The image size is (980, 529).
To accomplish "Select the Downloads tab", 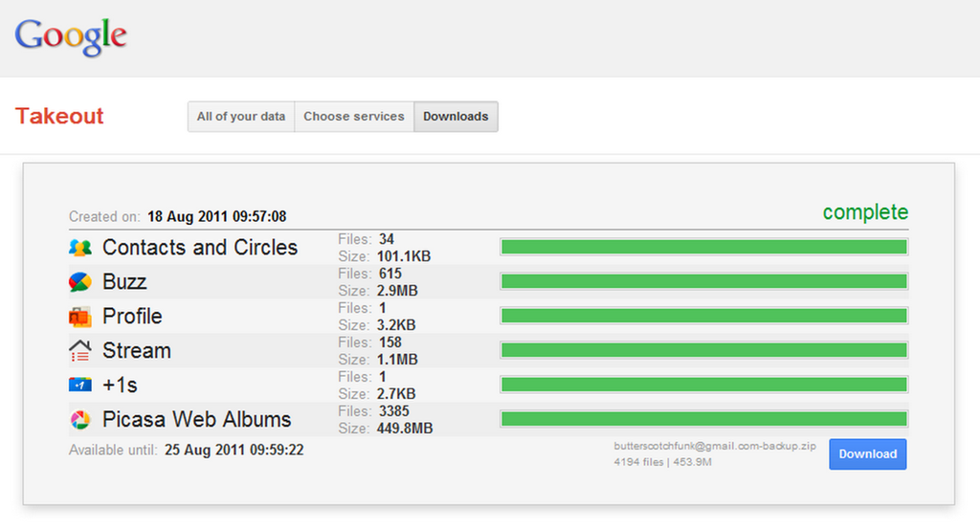I will tap(456, 117).
